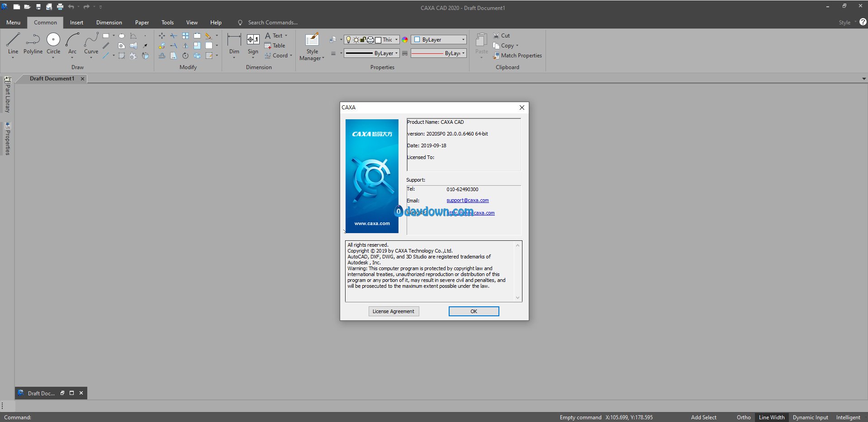Select the Polyline tool
This screenshot has width=868, height=422.
tap(33, 44)
